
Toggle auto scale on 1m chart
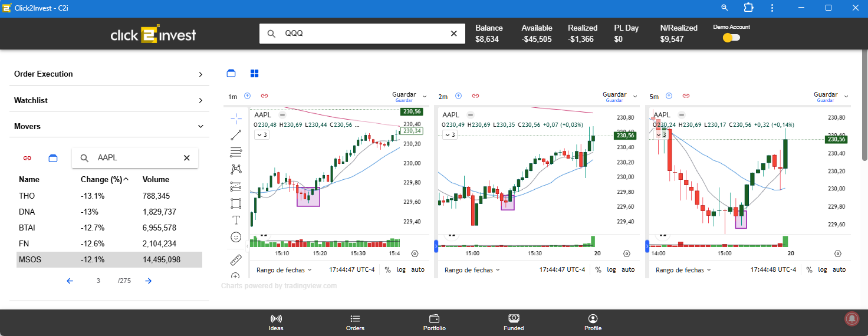417,269
